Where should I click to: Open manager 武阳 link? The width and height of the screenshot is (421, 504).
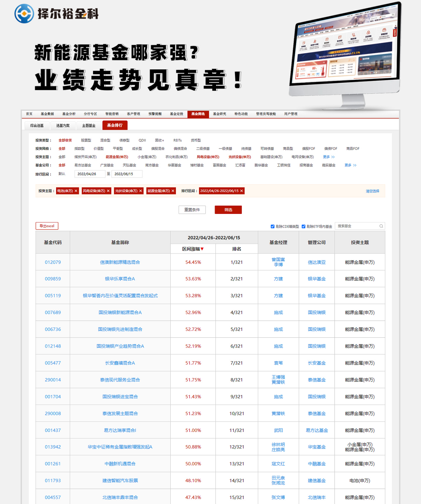(278, 430)
